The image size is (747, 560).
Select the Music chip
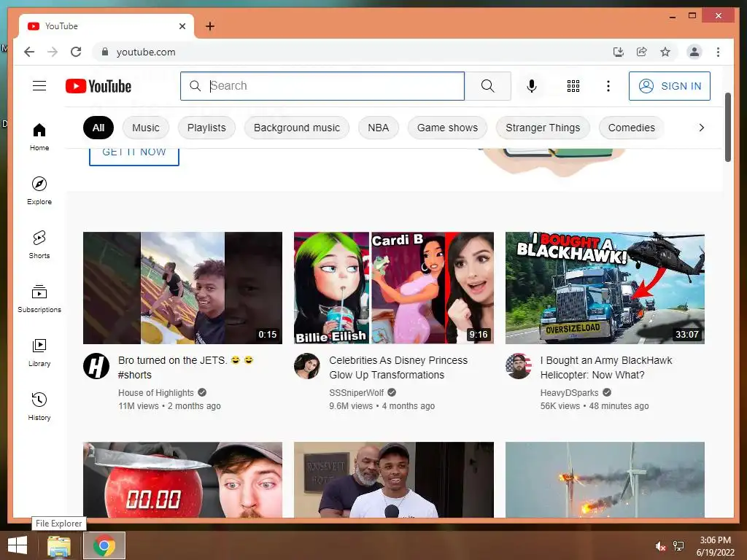(x=146, y=128)
